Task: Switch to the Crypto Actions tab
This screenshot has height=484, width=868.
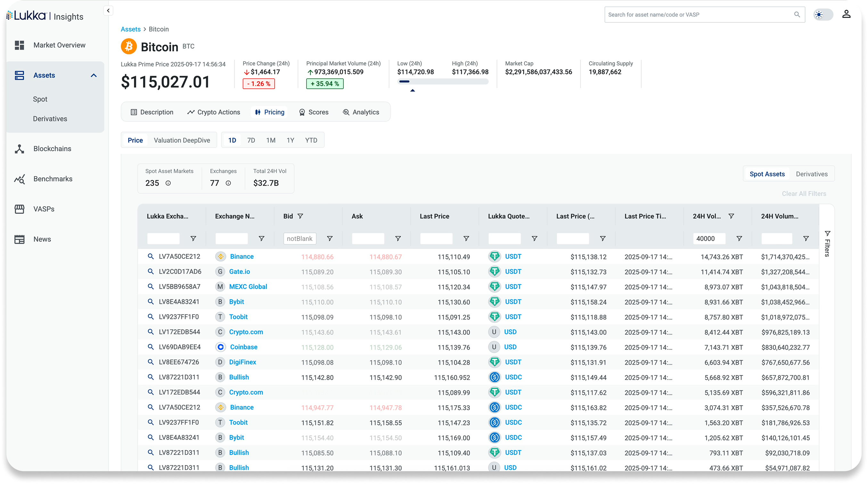Action: point(214,112)
